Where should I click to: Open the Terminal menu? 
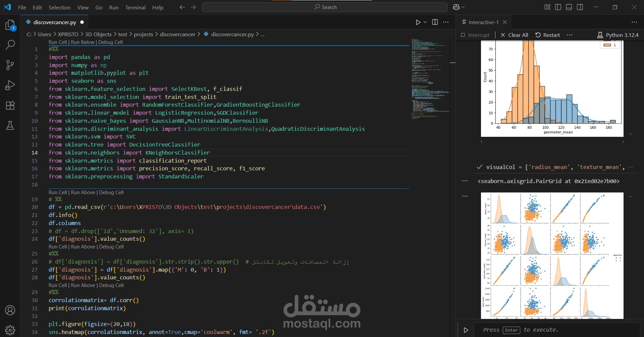135,7
